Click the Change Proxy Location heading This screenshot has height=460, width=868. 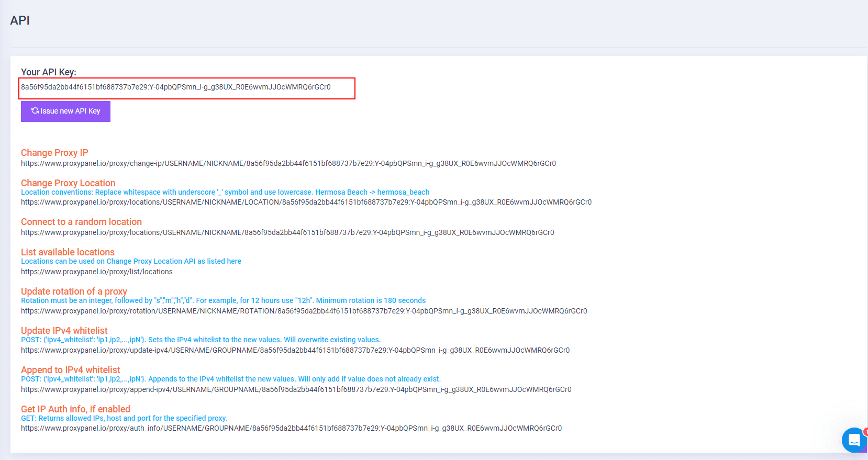click(x=68, y=183)
